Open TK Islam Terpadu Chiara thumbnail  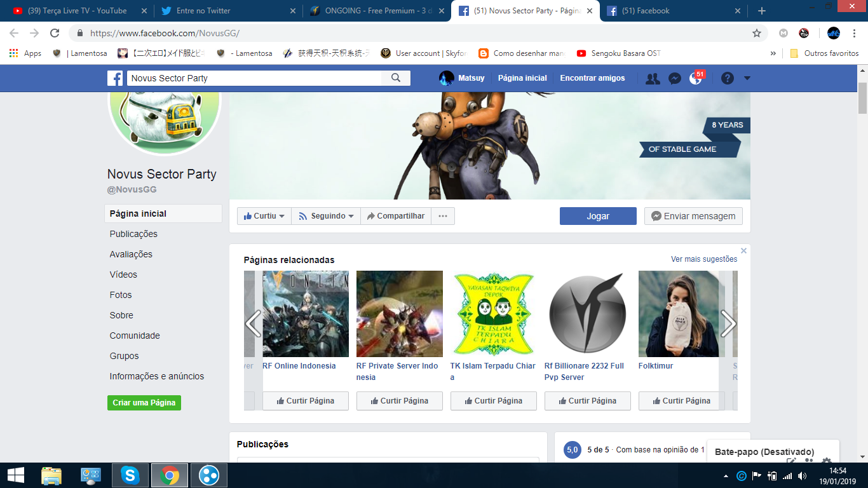pyautogui.click(x=494, y=314)
